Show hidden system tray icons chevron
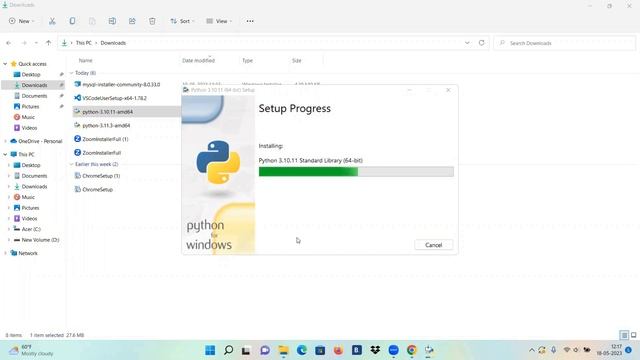640x360 pixels. [x=531, y=350]
